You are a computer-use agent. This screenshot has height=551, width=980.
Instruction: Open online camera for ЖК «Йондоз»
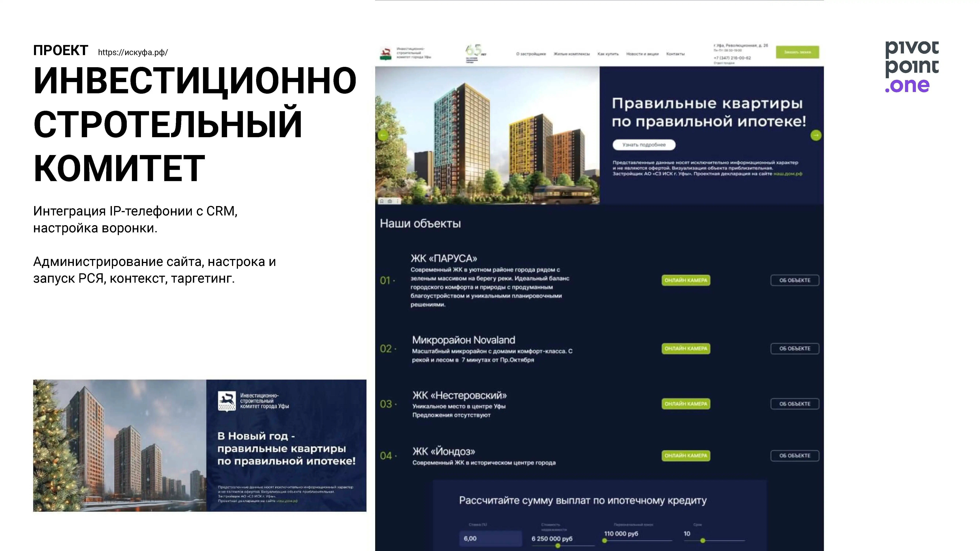pyautogui.click(x=685, y=455)
